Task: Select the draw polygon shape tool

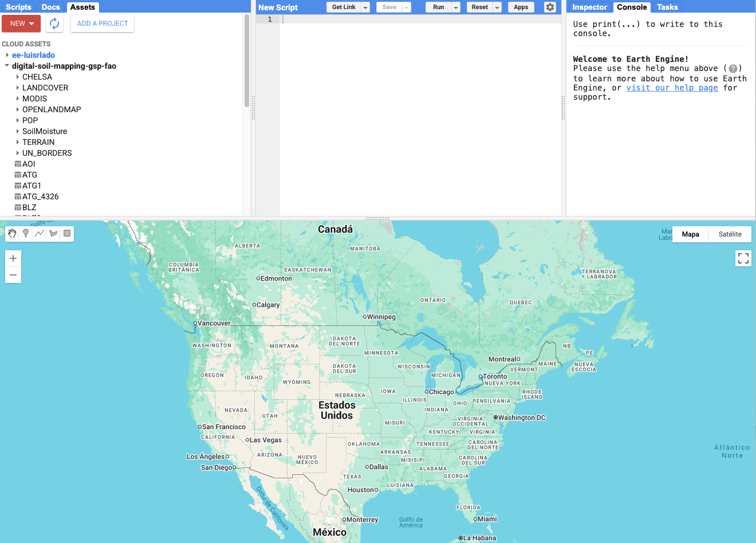Action: 53,234
